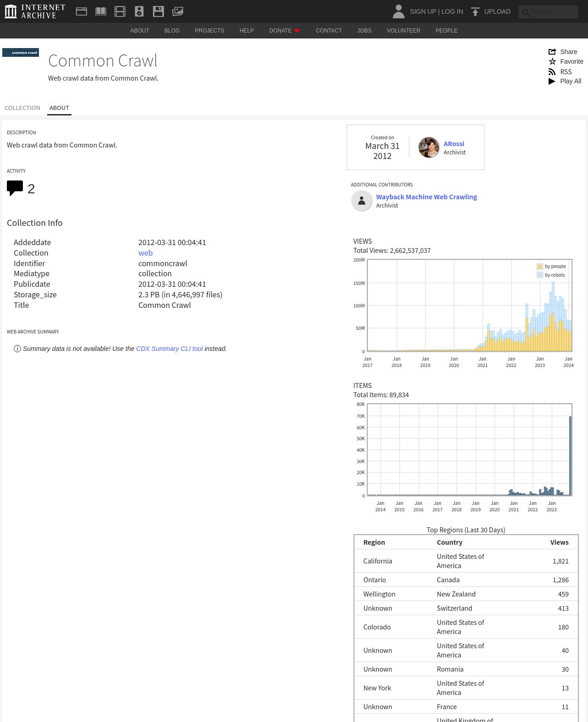
Task: Select the Switzerland country cell
Action: 454,608
